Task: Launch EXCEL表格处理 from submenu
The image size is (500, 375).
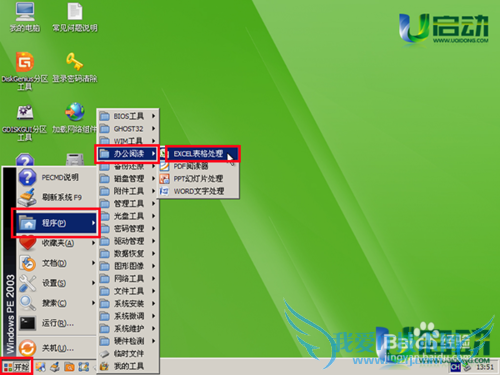Action: tap(199, 154)
